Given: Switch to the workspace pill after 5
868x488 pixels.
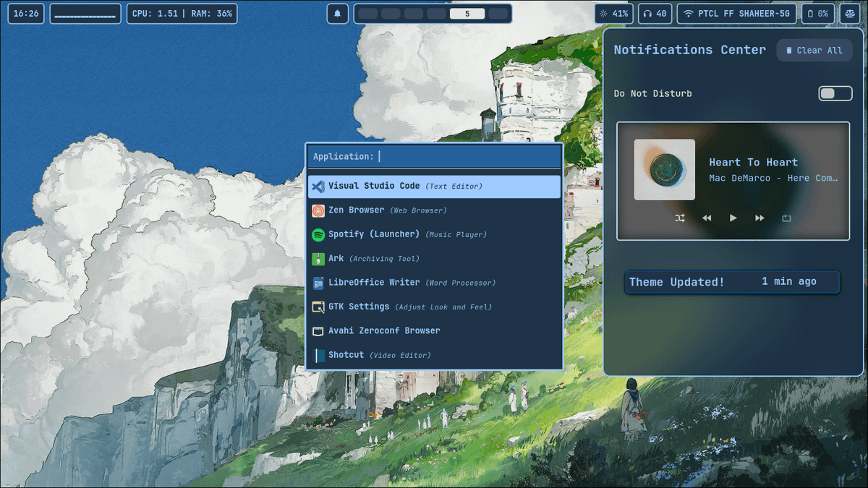Looking at the screenshot, I should 498,14.
